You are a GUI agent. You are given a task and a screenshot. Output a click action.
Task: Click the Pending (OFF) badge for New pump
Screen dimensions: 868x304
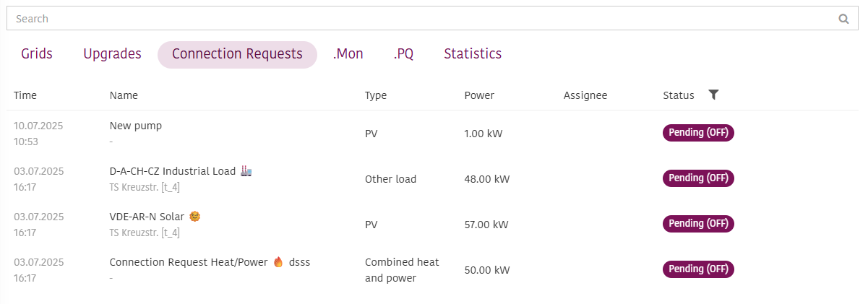point(698,133)
